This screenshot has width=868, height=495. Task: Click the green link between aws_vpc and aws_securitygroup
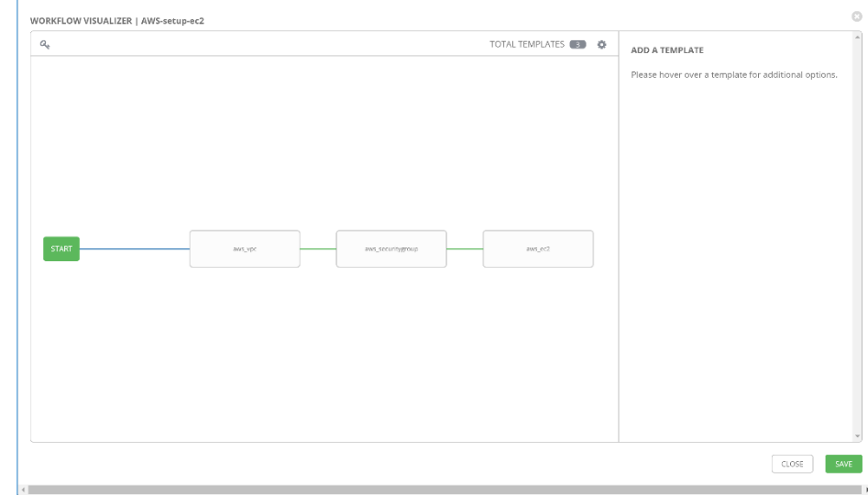click(x=318, y=248)
